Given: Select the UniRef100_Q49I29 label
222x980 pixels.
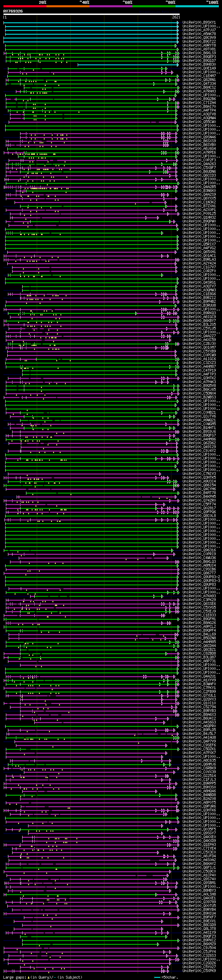Looking at the screenshot, I should click(x=199, y=447).
